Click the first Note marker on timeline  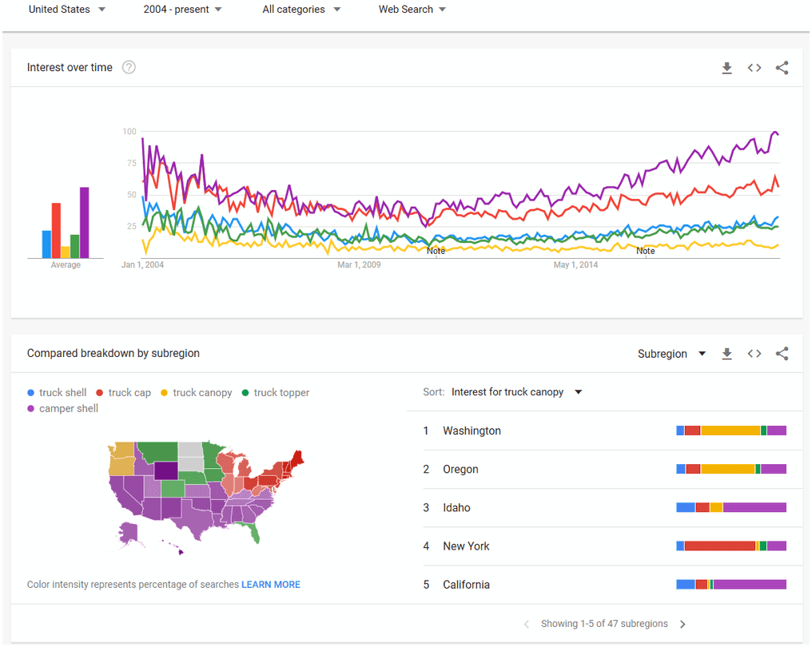436,251
